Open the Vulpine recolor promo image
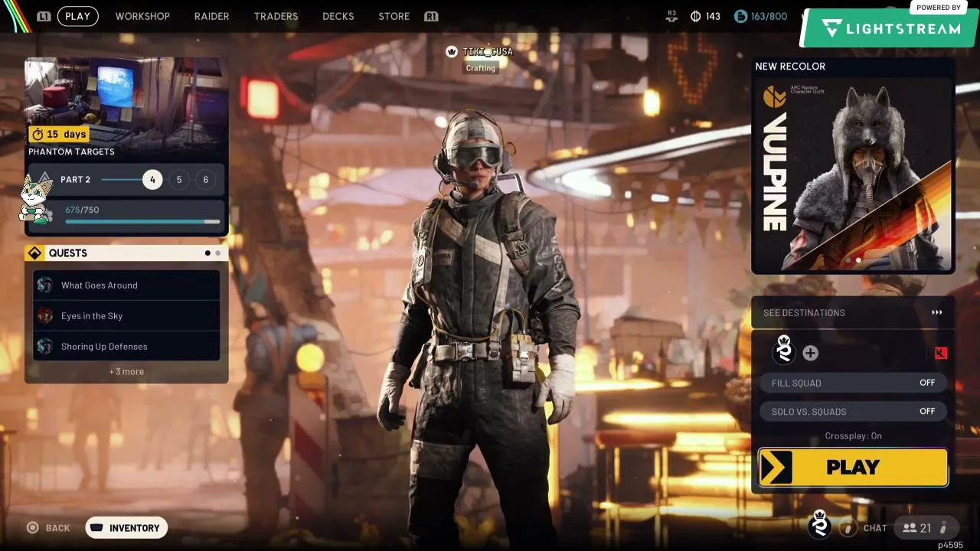The image size is (980, 551). point(853,175)
